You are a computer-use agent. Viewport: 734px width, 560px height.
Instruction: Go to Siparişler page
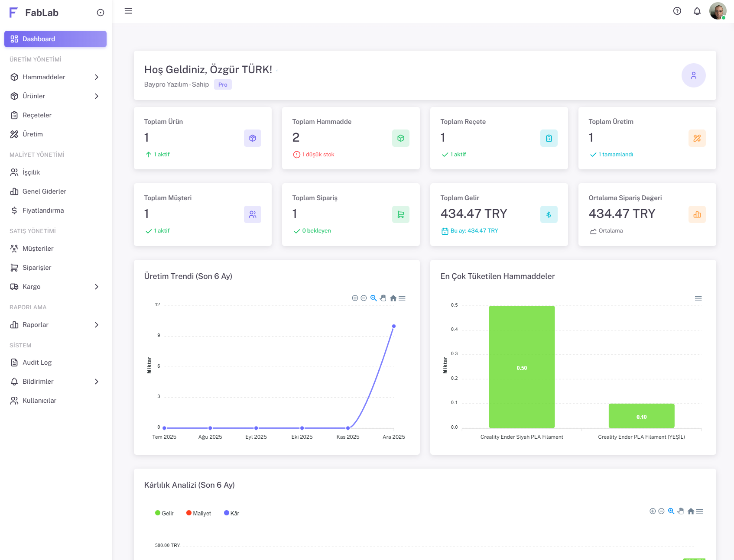click(x=37, y=268)
